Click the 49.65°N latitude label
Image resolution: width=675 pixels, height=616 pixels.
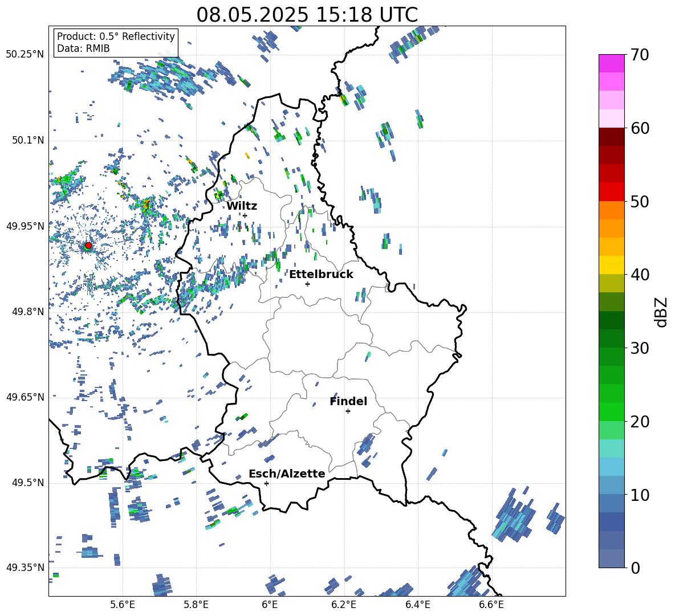click(x=25, y=397)
